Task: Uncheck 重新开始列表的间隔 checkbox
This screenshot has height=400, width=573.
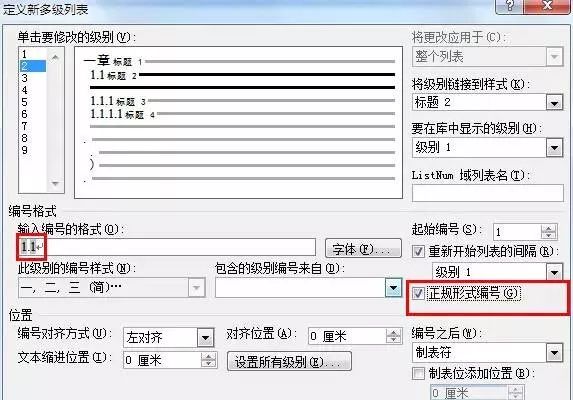Action: pos(418,251)
